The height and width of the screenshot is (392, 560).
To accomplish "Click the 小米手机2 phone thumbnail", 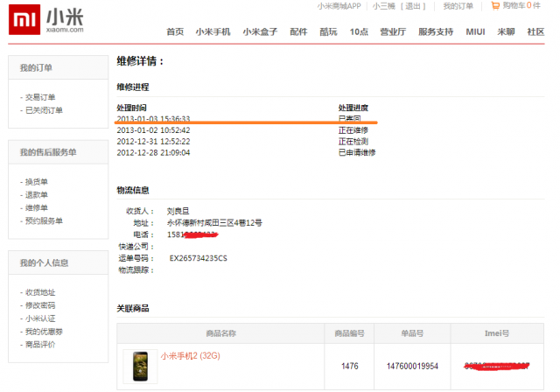I will (x=140, y=367).
